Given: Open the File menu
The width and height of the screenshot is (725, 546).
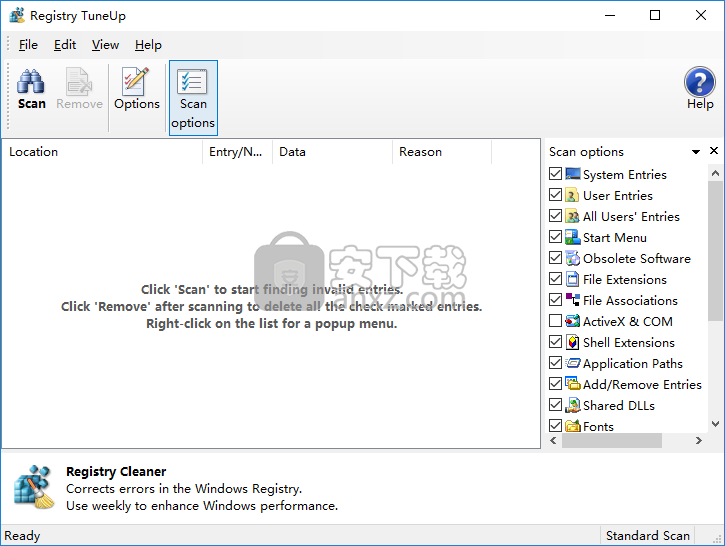Looking at the screenshot, I should click(28, 45).
